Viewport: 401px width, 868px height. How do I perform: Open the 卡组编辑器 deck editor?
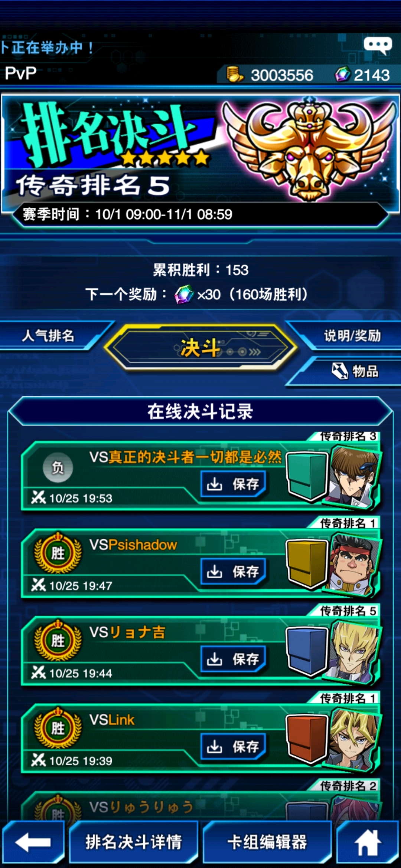267,842
